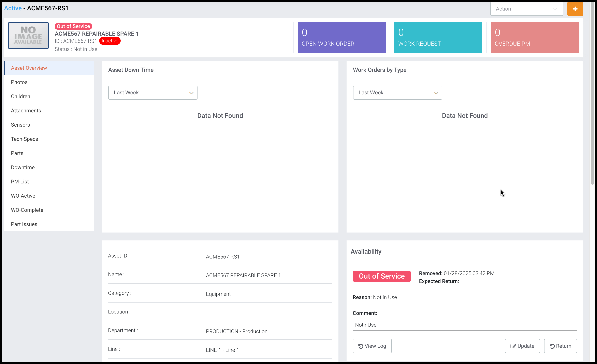
Task: Click the Active breadcrumb link
Action: (x=13, y=8)
